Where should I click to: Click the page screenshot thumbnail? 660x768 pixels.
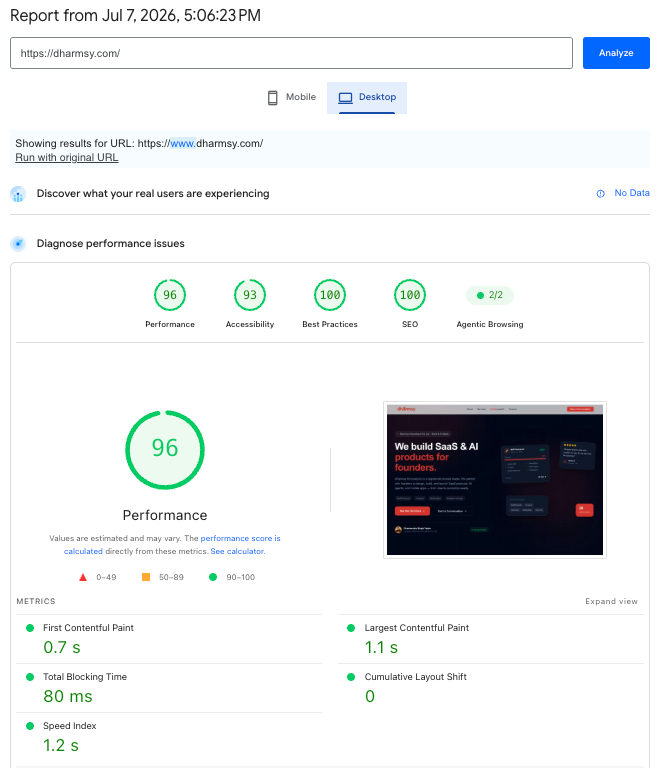point(495,480)
